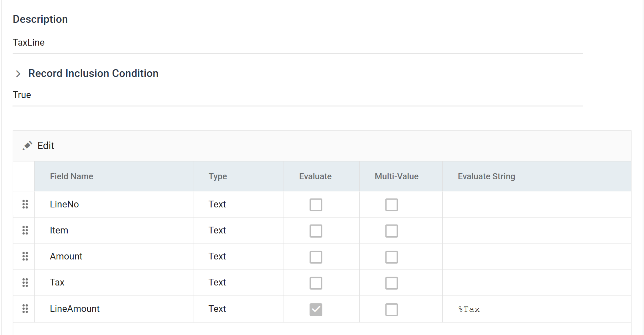Click the Type column header
Screen dimensions: 644x335
[x=238, y=176]
